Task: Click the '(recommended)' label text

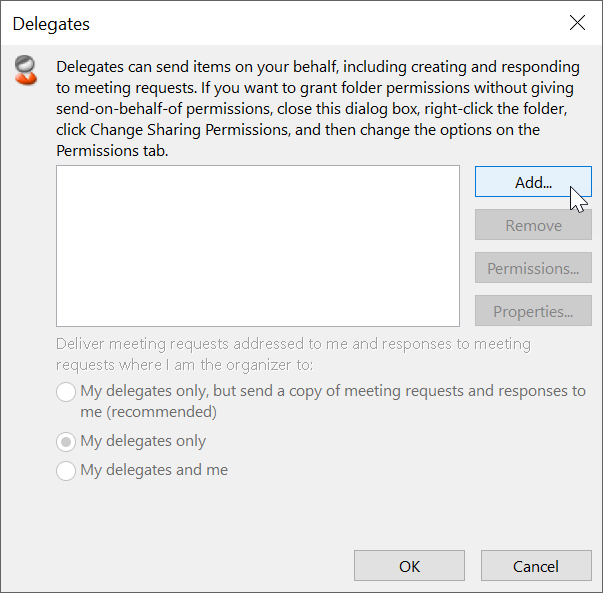Action: coord(162,412)
